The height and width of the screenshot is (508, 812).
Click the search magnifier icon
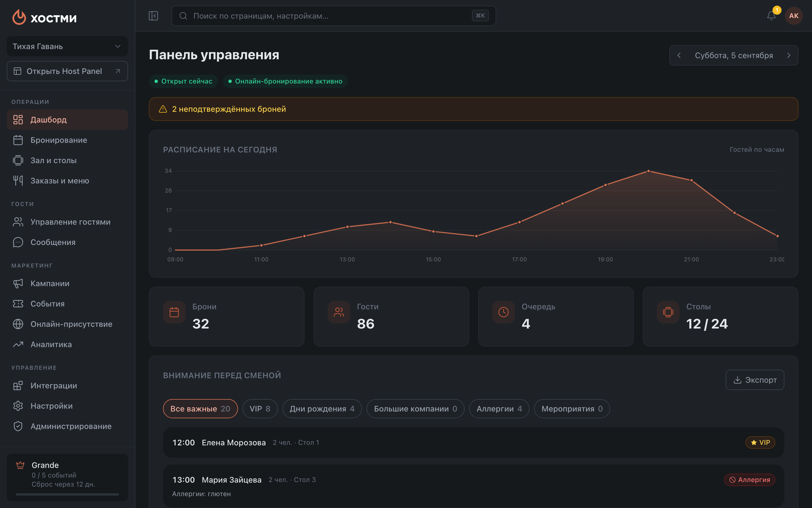pyautogui.click(x=183, y=16)
